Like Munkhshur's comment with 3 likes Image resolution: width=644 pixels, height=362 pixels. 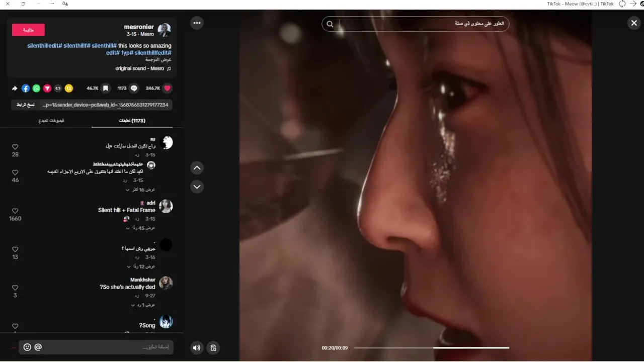[15, 288]
